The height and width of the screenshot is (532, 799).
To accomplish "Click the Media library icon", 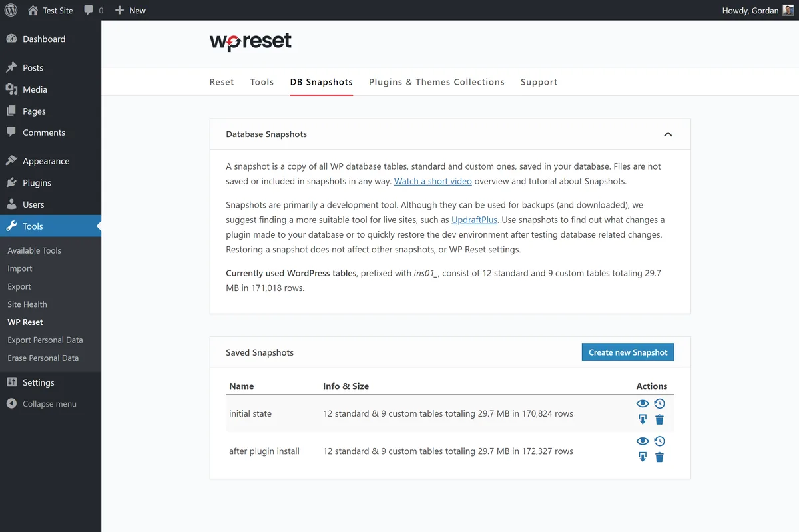I will coord(11,89).
